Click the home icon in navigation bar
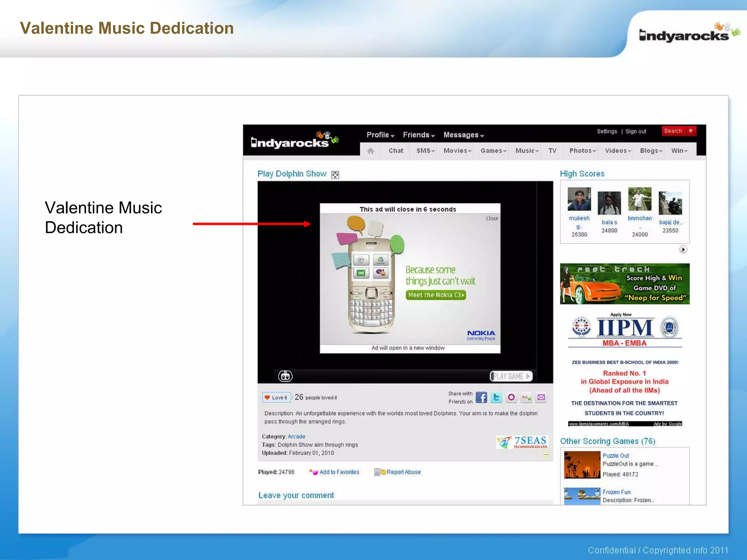This screenshot has height=560, width=747. pos(371,151)
